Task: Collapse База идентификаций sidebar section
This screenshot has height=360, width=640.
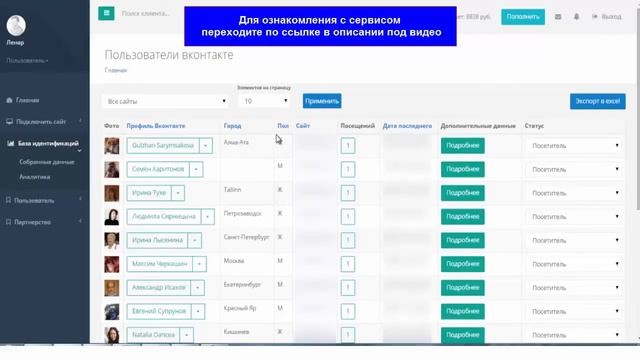Action: pyautogui.click(x=44, y=144)
